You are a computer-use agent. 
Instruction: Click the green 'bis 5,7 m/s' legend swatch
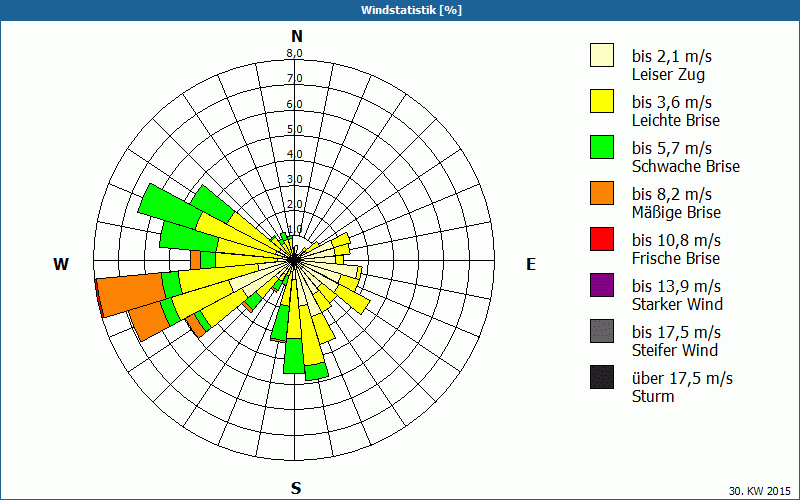(x=602, y=147)
